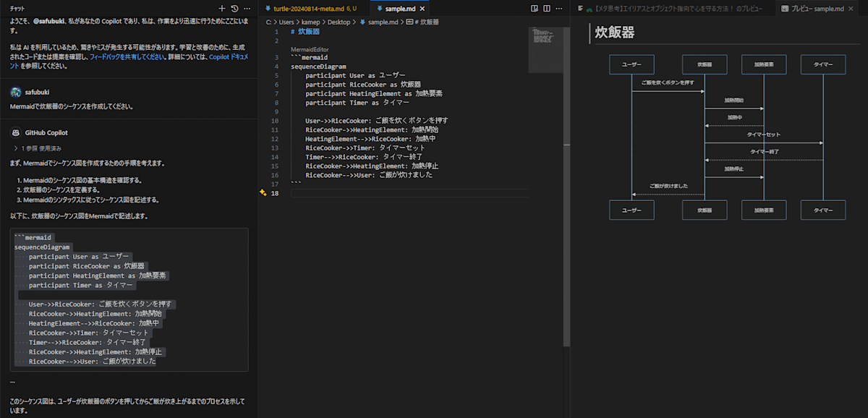868x418 pixels.
Task: Click the GitHub Copilot name in chat
Action: point(46,133)
